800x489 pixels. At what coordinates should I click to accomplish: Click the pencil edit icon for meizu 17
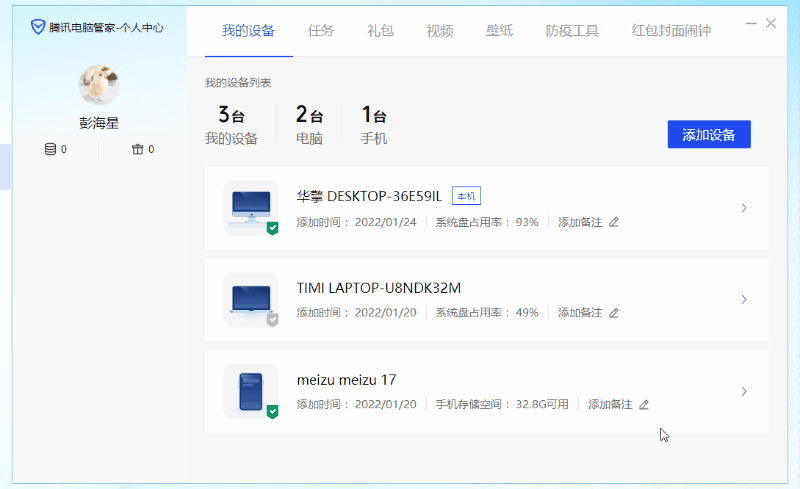pyautogui.click(x=644, y=405)
